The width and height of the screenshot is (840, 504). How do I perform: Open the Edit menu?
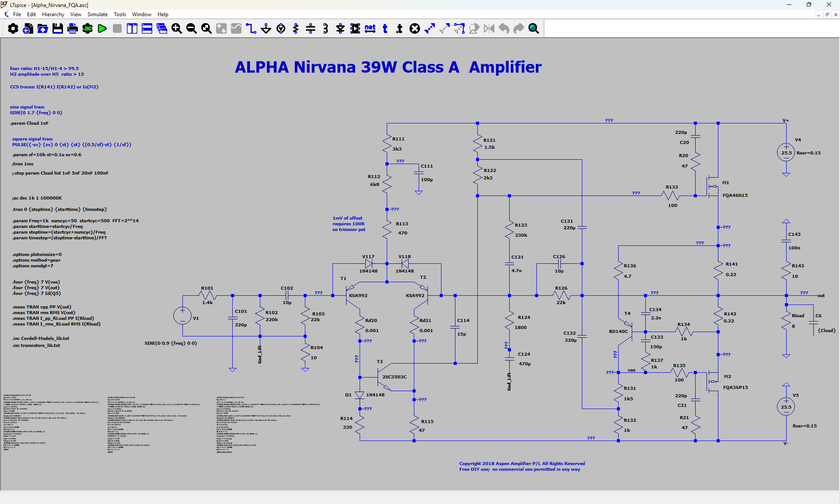pos(31,14)
